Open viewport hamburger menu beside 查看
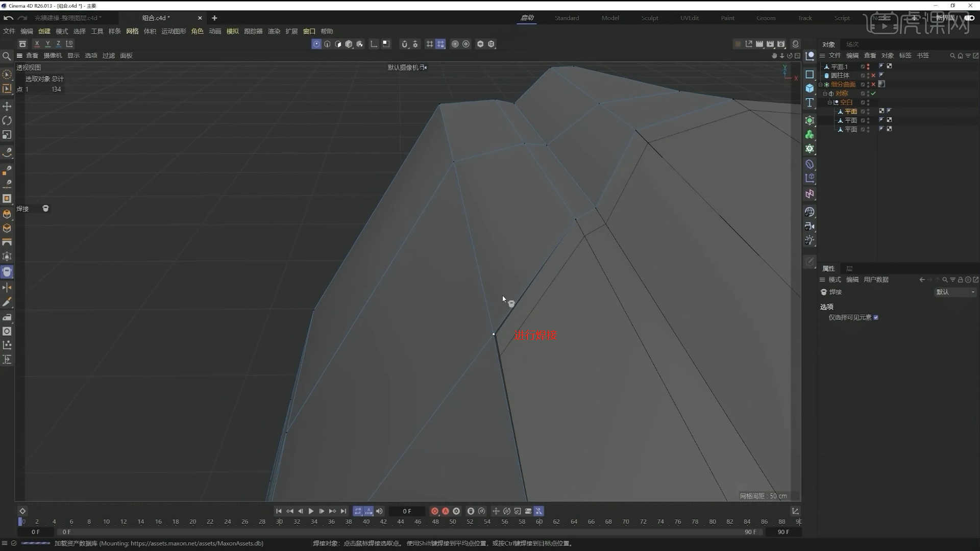 (x=19, y=56)
